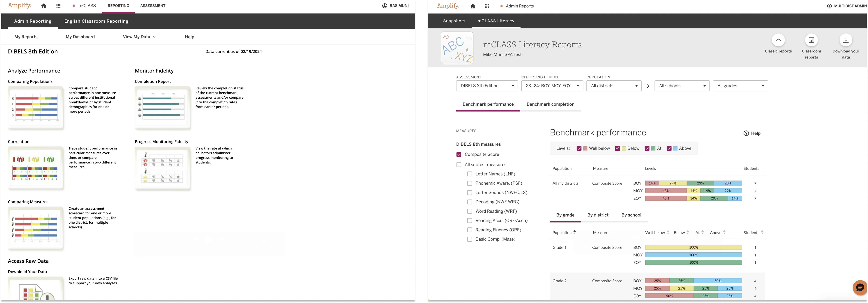This screenshot has width=868, height=303.
Task: Switch to By district tab
Action: point(598,215)
